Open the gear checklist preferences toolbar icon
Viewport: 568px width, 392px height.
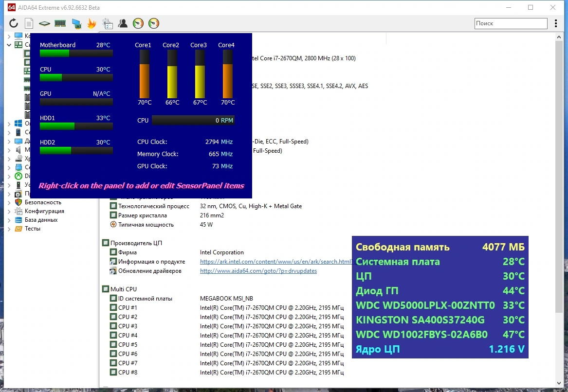[108, 23]
